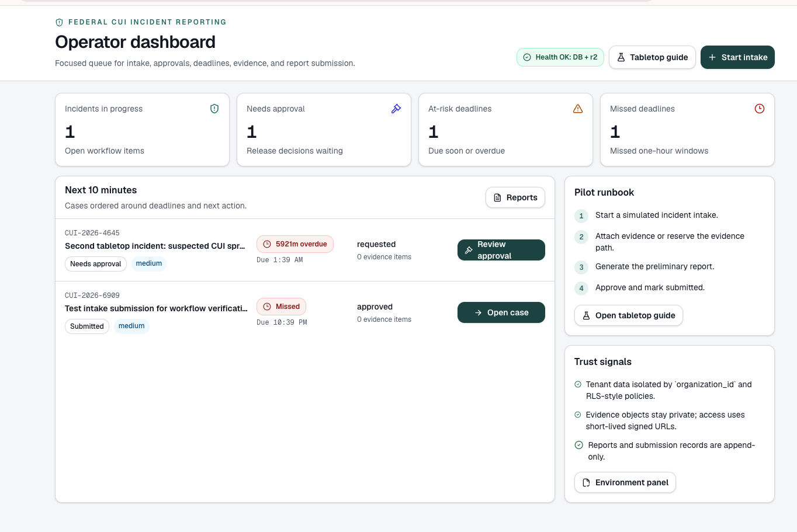
Task: Click the 5921m overdue badge
Action: point(295,244)
